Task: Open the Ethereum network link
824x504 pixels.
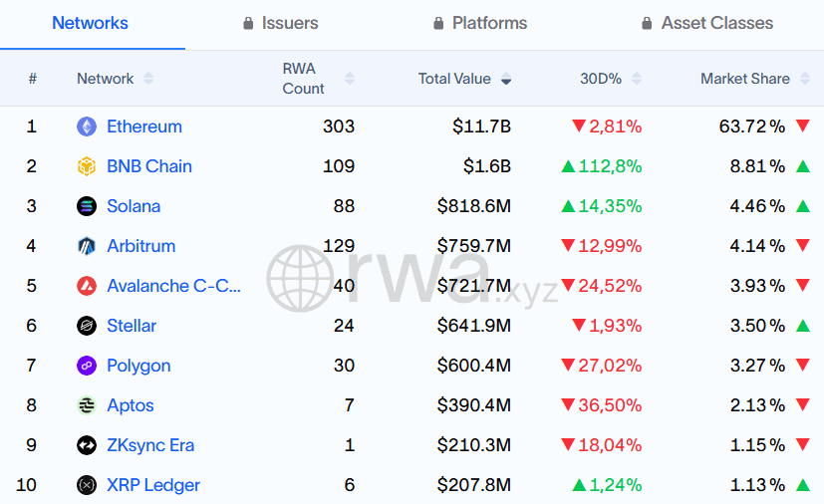Action: click(144, 126)
